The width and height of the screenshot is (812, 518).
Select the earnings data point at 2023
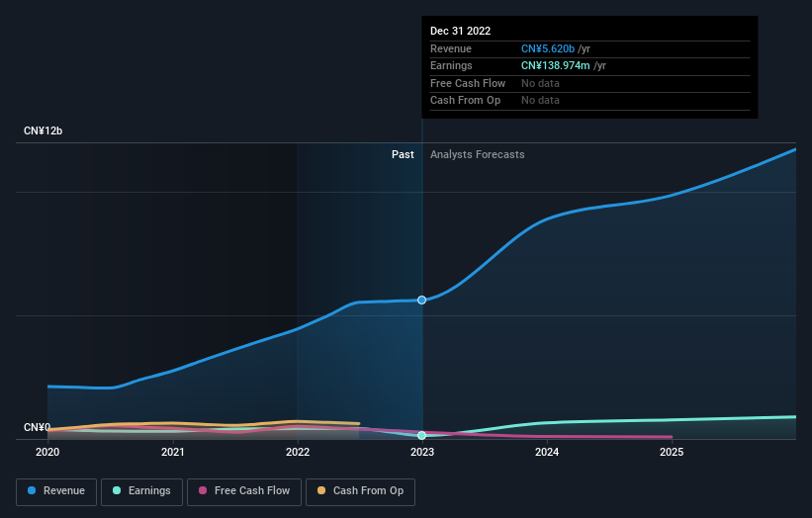422,436
